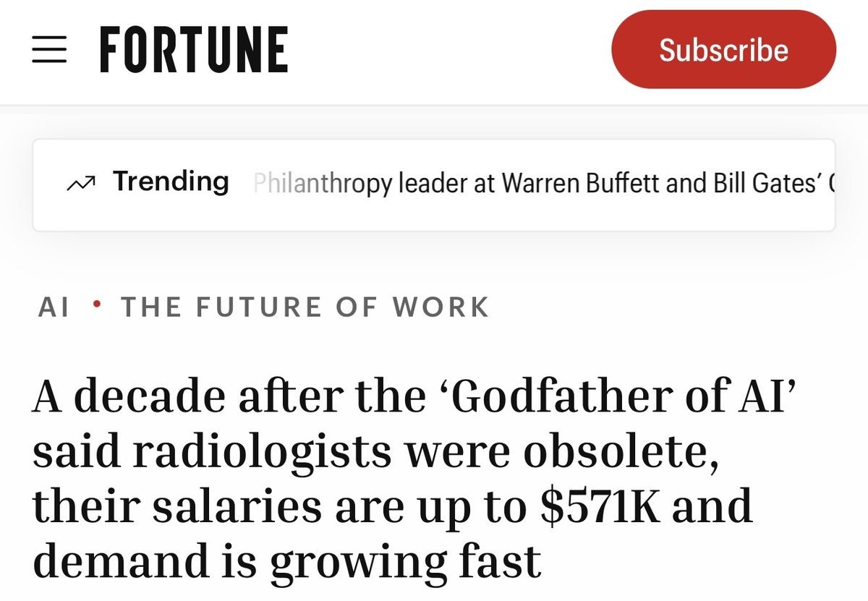Image resolution: width=868 pixels, height=601 pixels.
Task: Click the Subscribe button
Action: point(724,50)
